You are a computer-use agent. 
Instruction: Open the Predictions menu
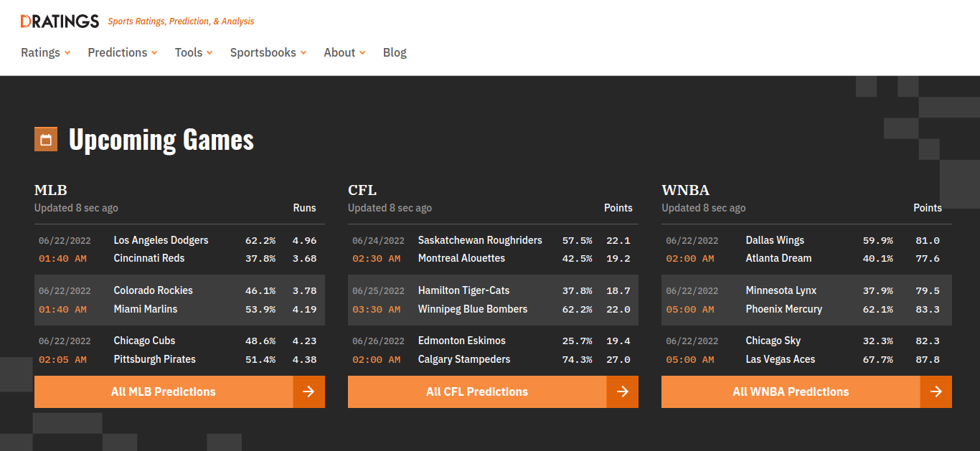[123, 52]
